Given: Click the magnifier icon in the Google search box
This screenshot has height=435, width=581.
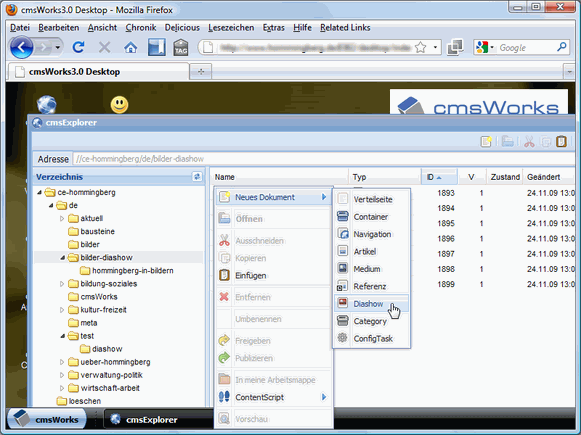Looking at the screenshot, I should [562, 47].
